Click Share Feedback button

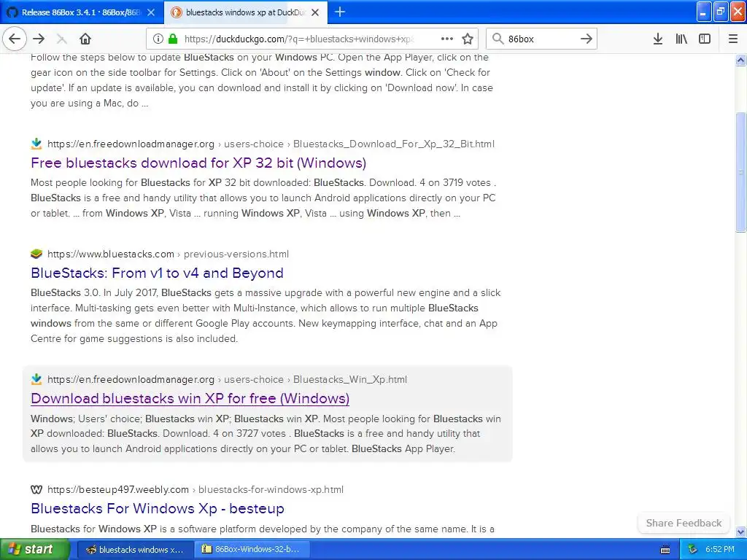coord(684,523)
